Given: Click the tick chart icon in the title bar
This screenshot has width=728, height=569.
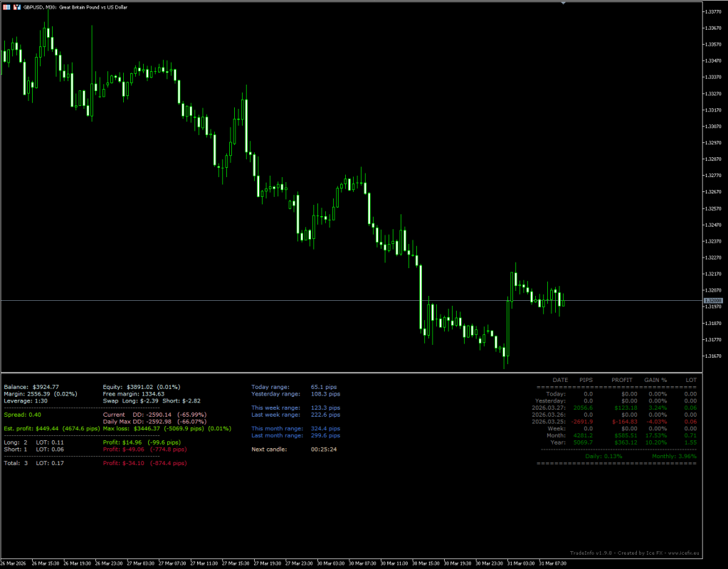Looking at the screenshot, I should pos(7,6).
